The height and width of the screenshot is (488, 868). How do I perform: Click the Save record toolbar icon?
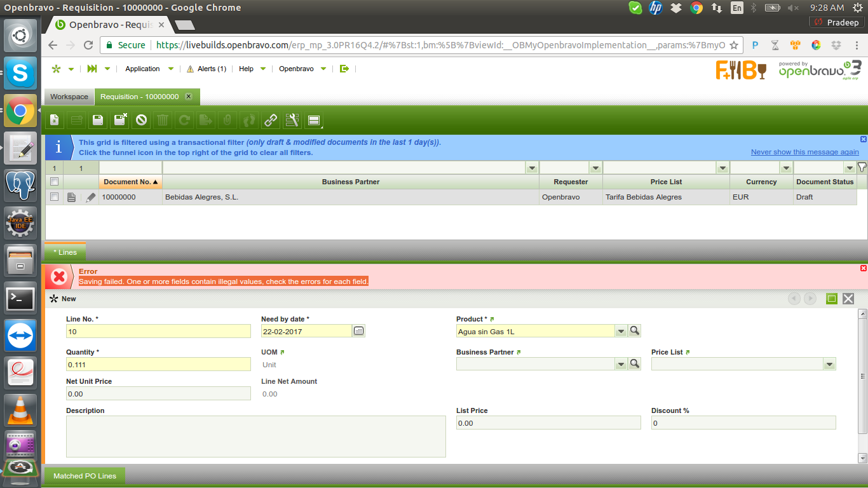98,120
